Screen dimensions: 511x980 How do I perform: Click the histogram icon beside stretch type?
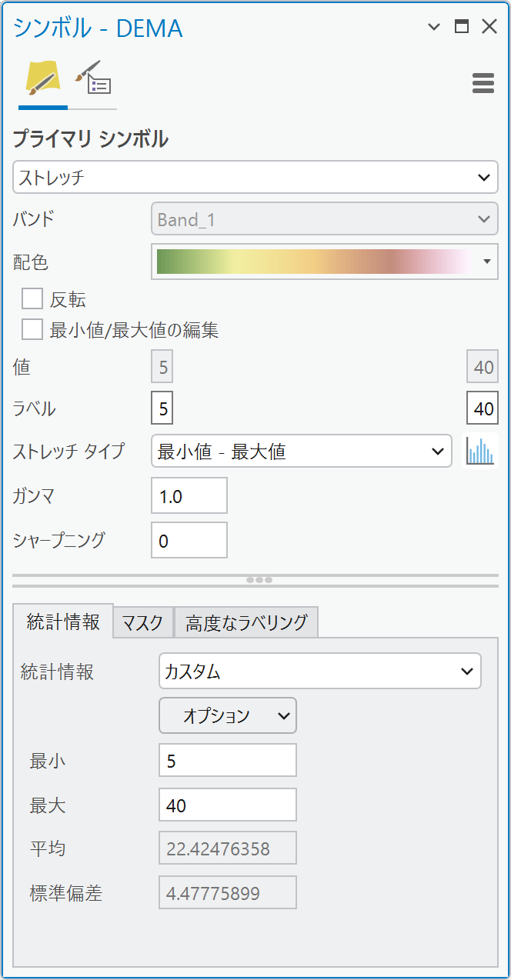[480, 451]
